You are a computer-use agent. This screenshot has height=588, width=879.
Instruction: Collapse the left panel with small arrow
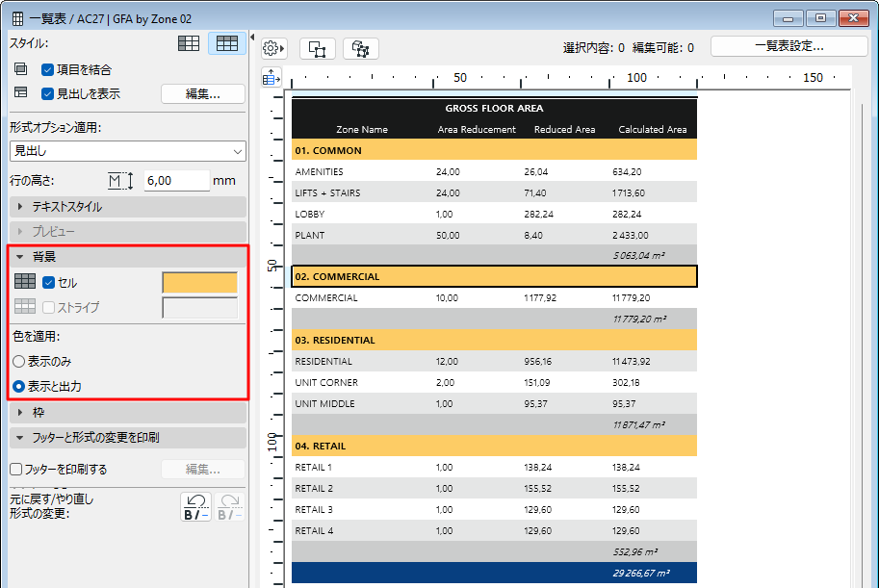251,38
